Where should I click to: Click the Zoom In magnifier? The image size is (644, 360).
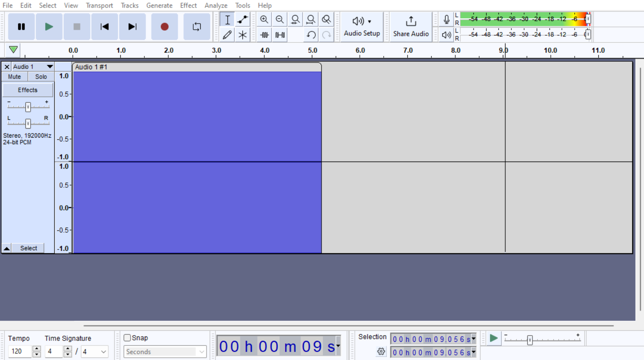click(264, 20)
